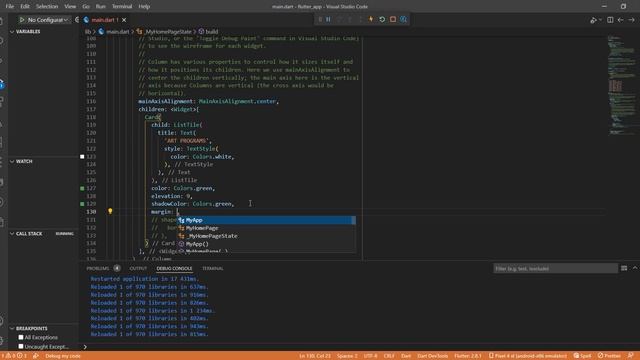Open the File menu
The height and width of the screenshot is (360, 640).
pos(10,7)
